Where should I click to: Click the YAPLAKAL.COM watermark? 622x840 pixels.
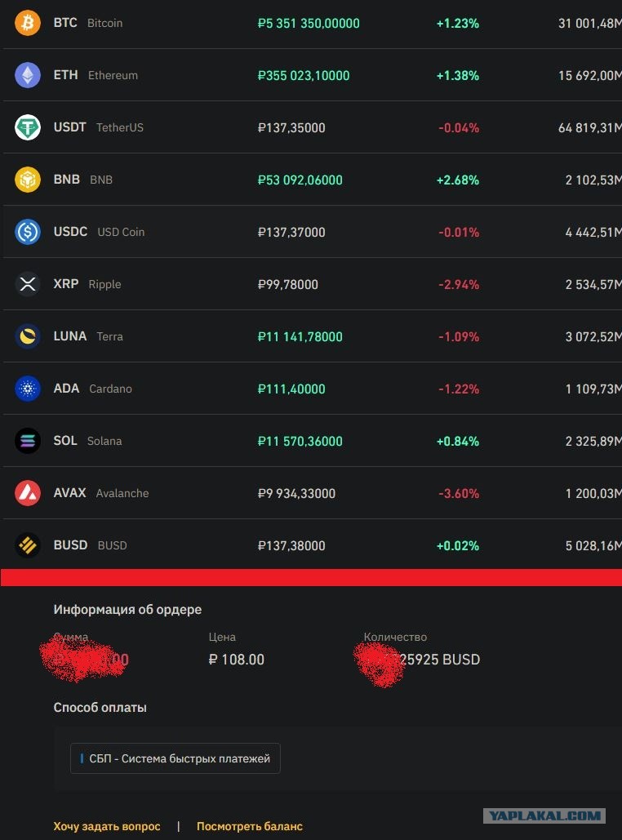pyautogui.click(x=544, y=816)
